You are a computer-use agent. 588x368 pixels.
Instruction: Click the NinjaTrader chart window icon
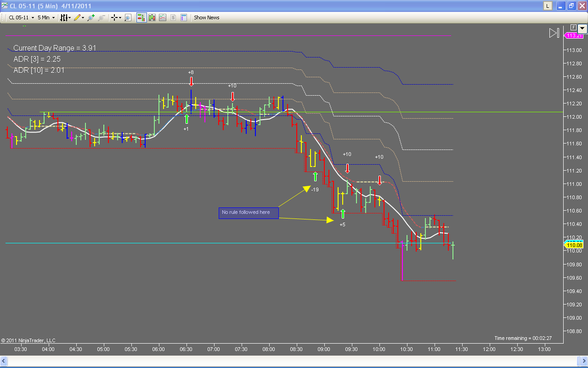pyautogui.click(x=5, y=6)
